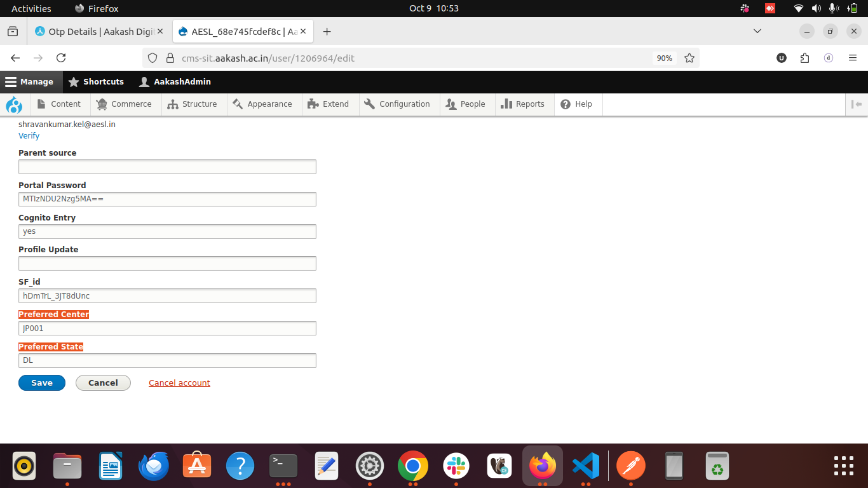Collapse the admin toolbar orientation toggle

pyautogui.click(x=856, y=104)
